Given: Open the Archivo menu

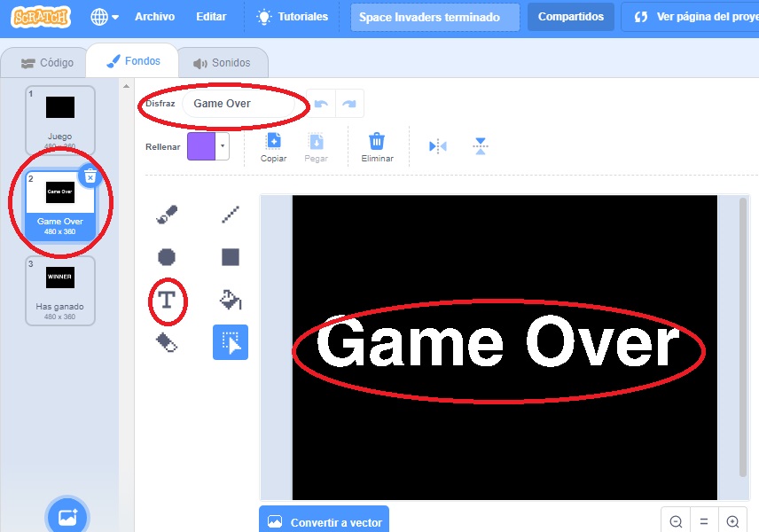Looking at the screenshot, I should pos(154,17).
